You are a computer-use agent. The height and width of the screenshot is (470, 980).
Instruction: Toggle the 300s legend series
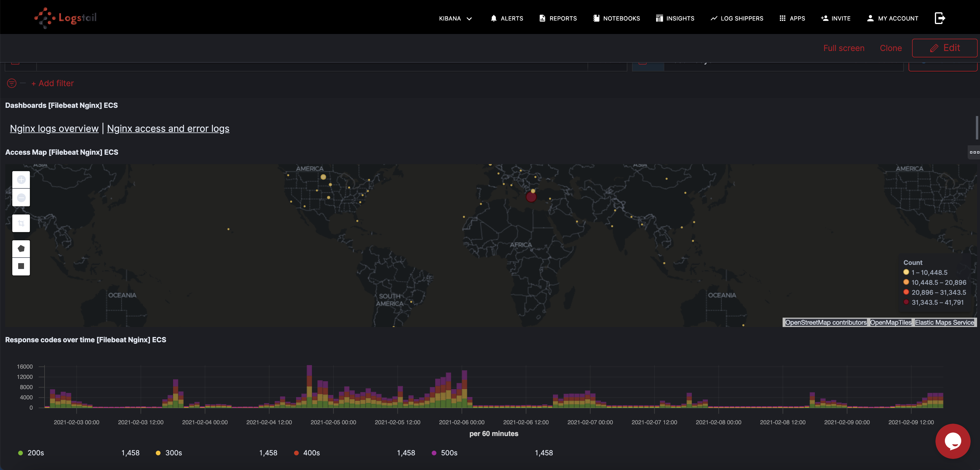[173, 453]
